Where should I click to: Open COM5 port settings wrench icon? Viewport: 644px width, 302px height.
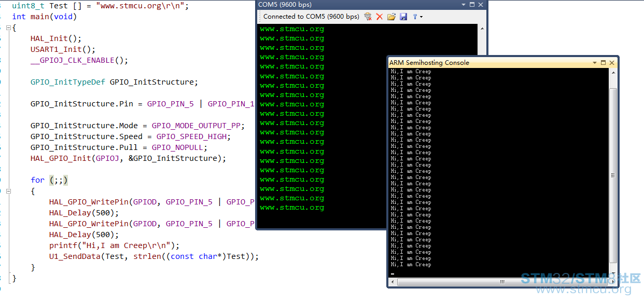[x=415, y=17]
